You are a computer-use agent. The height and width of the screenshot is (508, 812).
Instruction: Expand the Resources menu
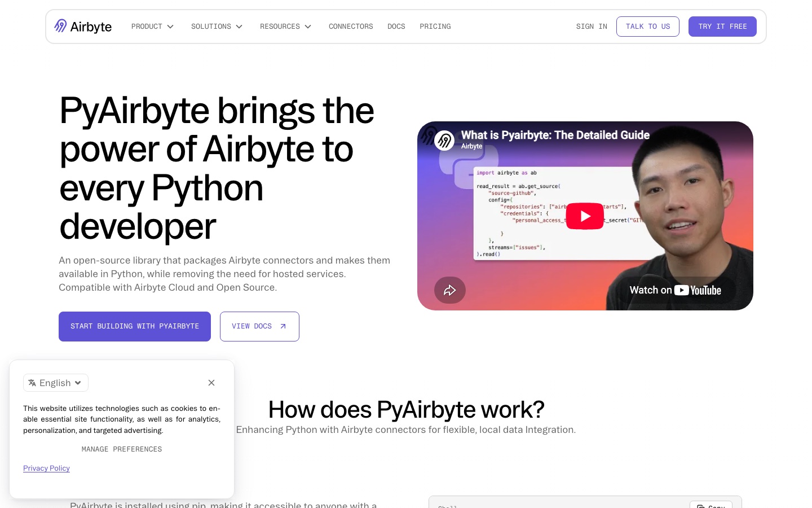(286, 27)
